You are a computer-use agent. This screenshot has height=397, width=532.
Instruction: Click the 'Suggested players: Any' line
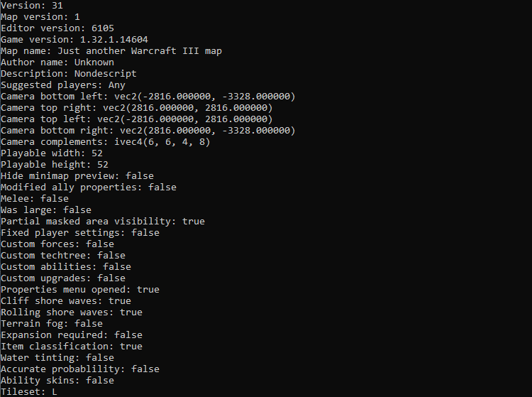coord(63,85)
